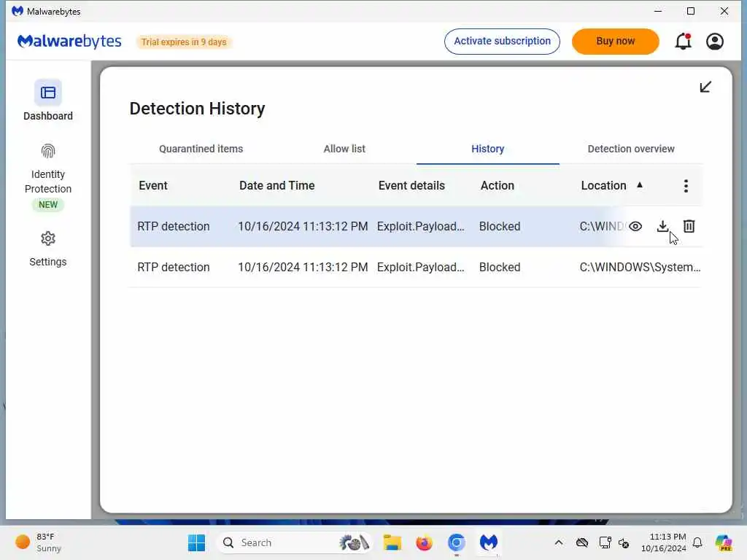Click the Location column header text
Screen dimensions: 747x560
603,185
